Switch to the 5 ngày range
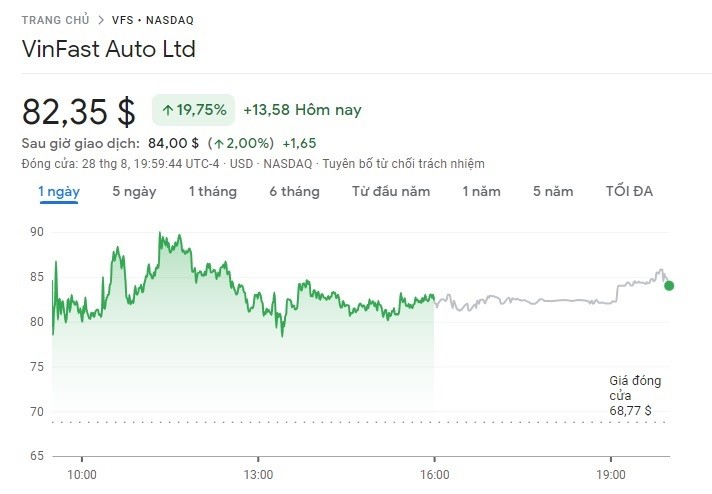The image size is (712, 494). pyautogui.click(x=134, y=191)
